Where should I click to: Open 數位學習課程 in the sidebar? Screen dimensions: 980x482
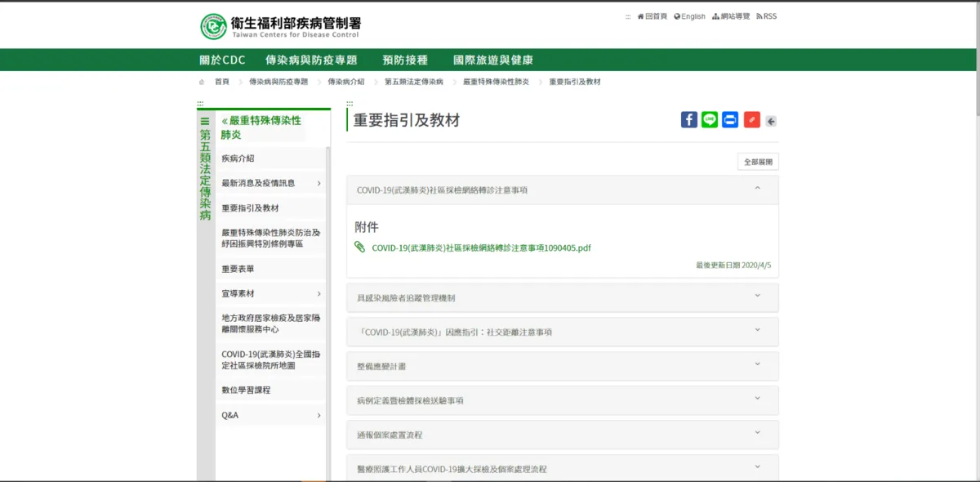(x=246, y=391)
